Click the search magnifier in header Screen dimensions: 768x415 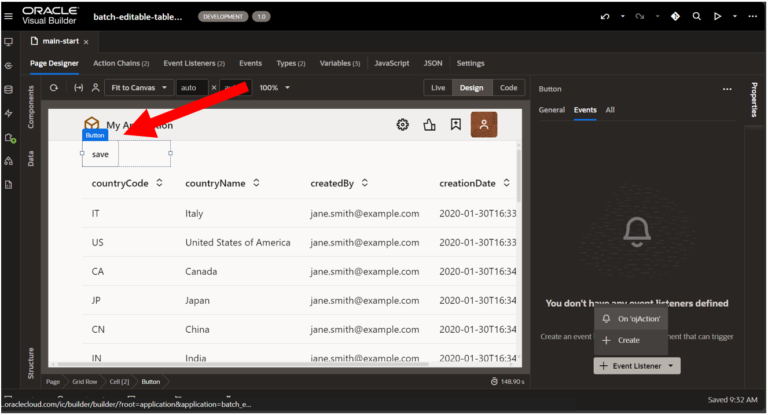(x=696, y=17)
